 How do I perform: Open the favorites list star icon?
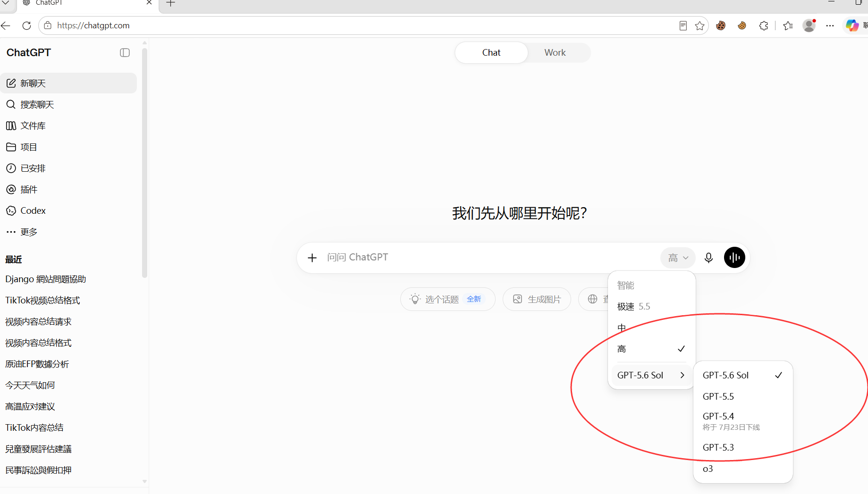point(788,25)
